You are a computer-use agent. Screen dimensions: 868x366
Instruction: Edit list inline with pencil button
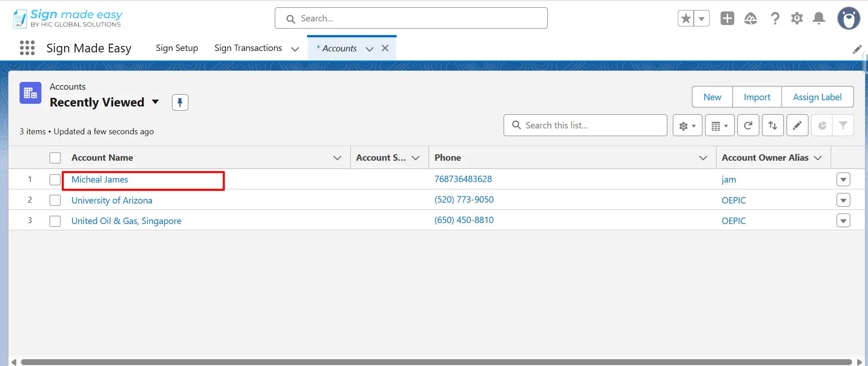click(x=797, y=125)
